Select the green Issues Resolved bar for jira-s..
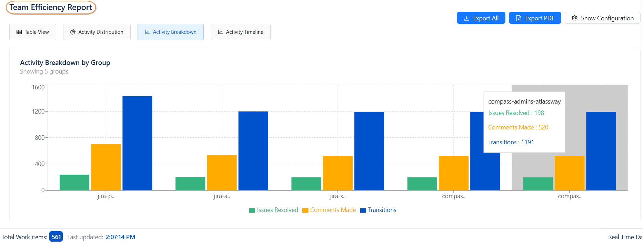The image size is (644, 243). click(x=306, y=184)
